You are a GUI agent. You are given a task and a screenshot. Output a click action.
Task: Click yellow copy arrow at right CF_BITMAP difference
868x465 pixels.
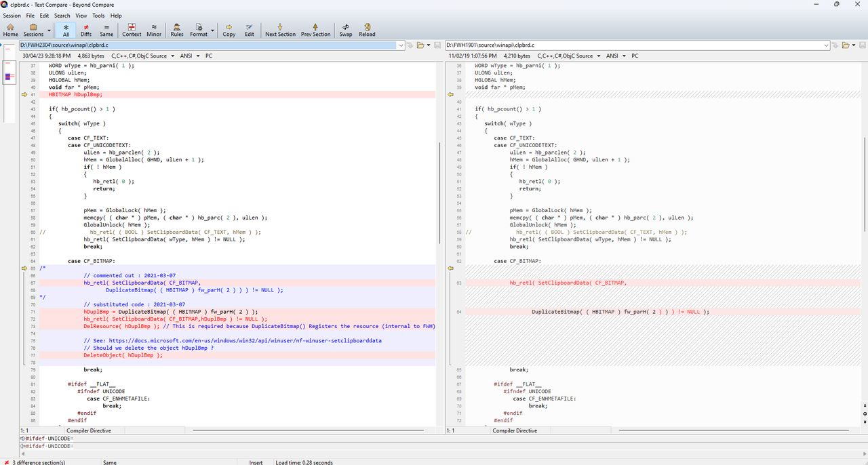click(x=450, y=268)
